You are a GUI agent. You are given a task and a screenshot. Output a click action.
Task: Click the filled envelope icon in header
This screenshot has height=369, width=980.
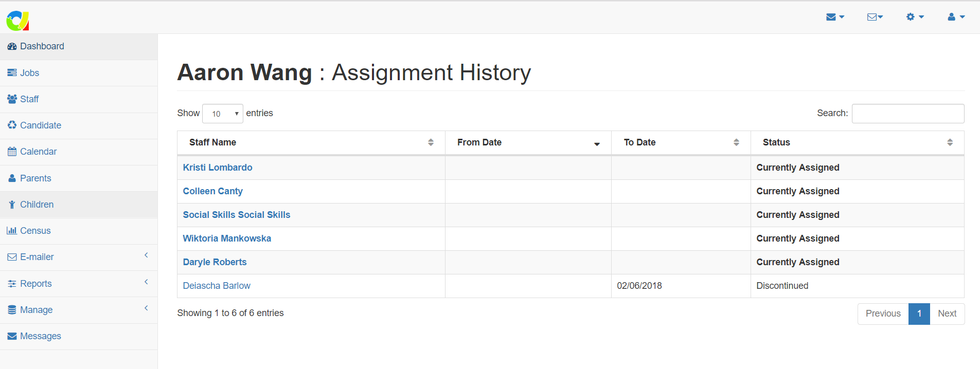831,17
